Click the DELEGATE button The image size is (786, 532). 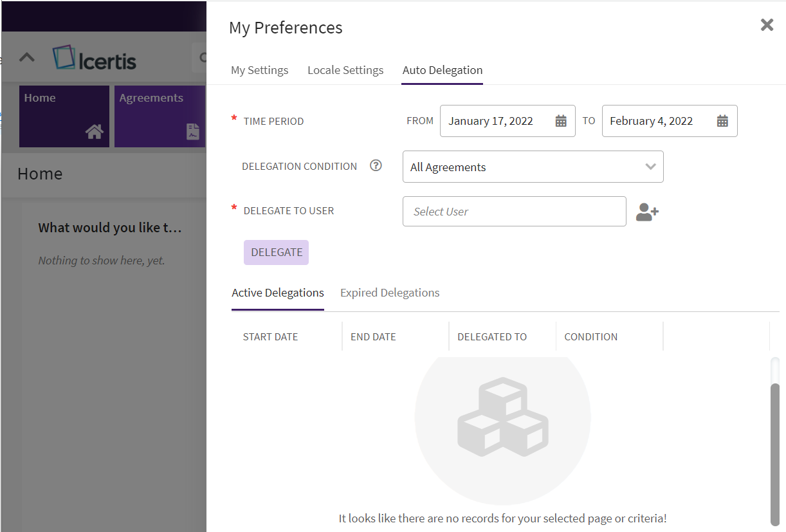pyautogui.click(x=276, y=252)
